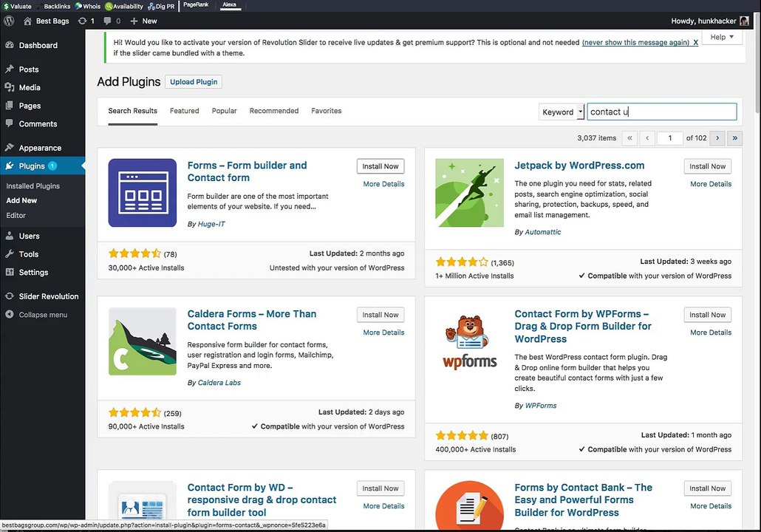Image resolution: width=761 pixels, height=532 pixels.
Task: Open the WPForms bear logo thumbnail
Action: tap(469, 341)
